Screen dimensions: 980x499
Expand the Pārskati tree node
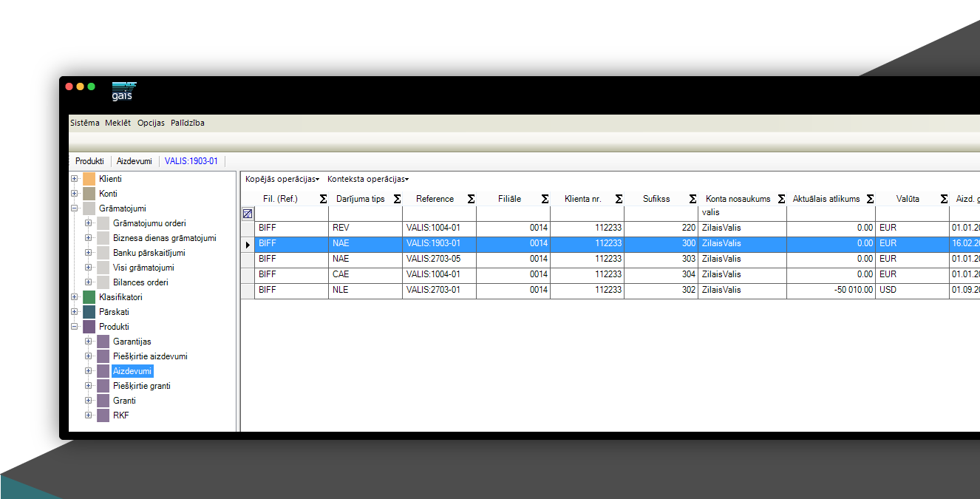(x=74, y=312)
